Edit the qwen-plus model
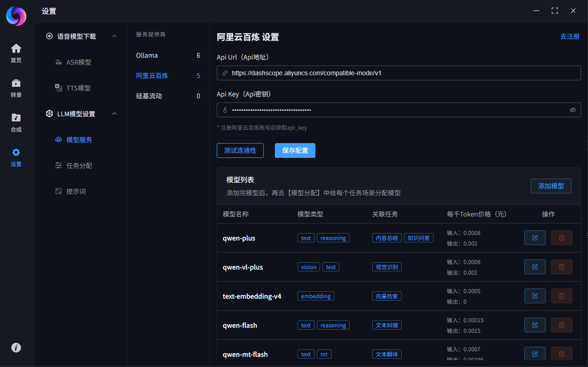The height and width of the screenshot is (367, 588). coord(535,238)
